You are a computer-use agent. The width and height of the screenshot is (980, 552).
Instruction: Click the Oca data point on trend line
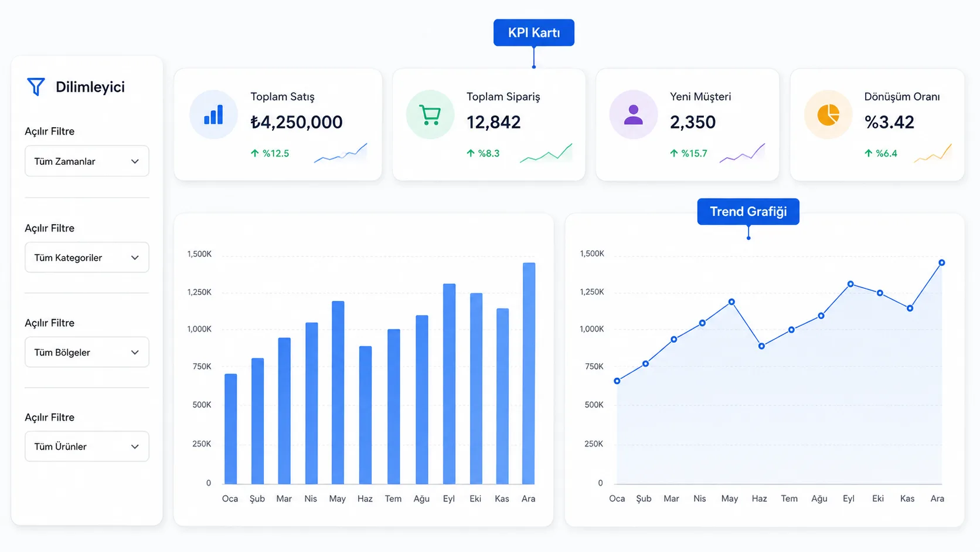617,381
